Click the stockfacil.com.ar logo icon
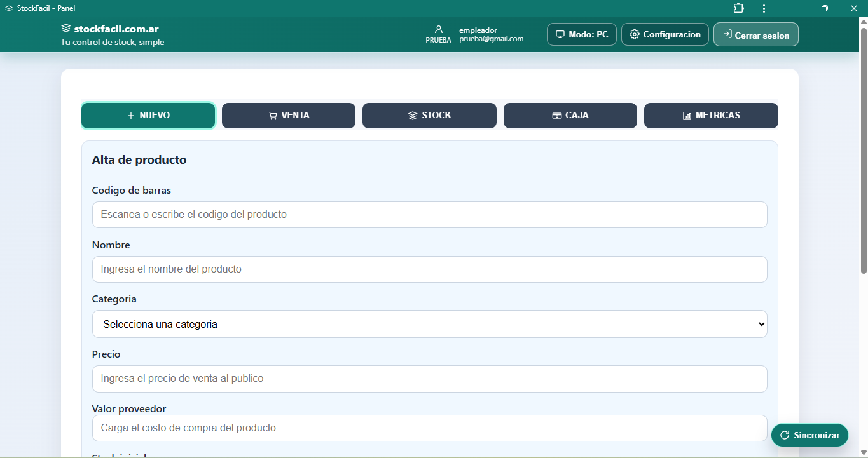This screenshot has height=458, width=868. coord(65,29)
